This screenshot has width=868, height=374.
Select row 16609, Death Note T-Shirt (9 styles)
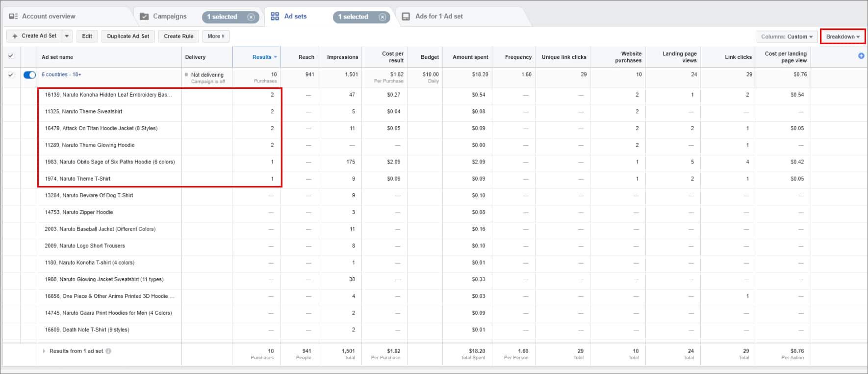click(87, 329)
